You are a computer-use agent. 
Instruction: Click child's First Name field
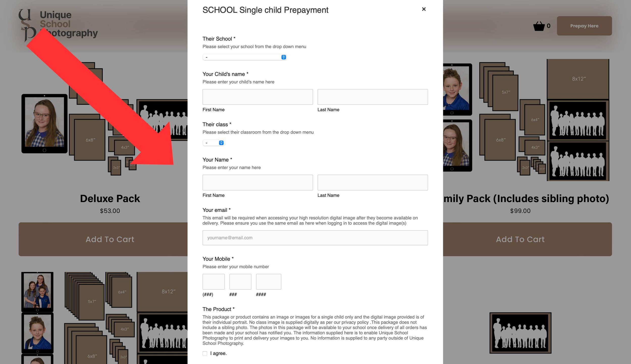click(x=257, y=97)
